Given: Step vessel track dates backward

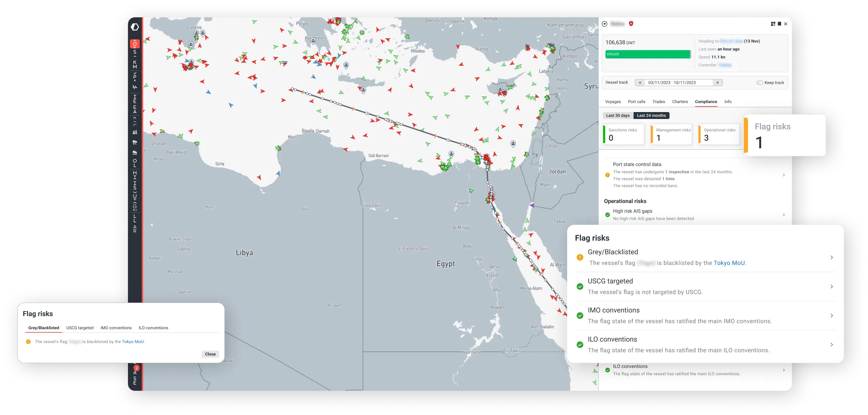Looking at the screenshot, I should 640,83.
